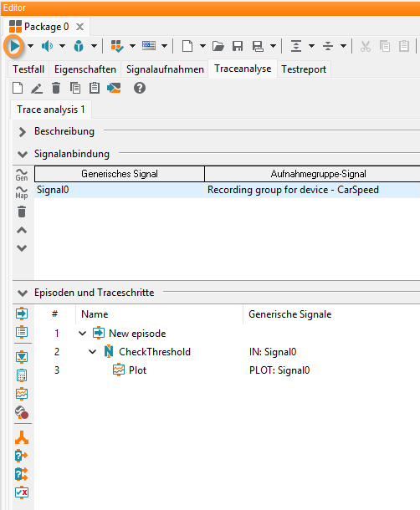Click the save floppy disk icon
Image resolution: width=420 pixels, height=510 pixels.
[x=238, y=46]
